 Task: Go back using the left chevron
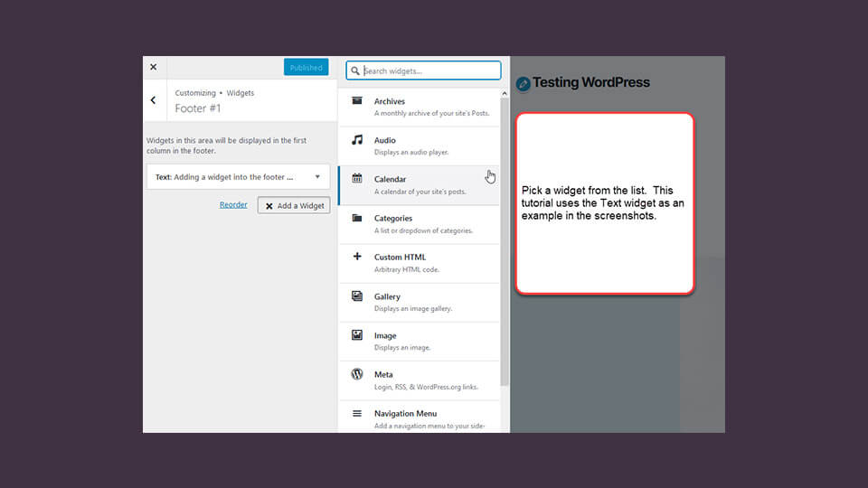pos(154,100)
